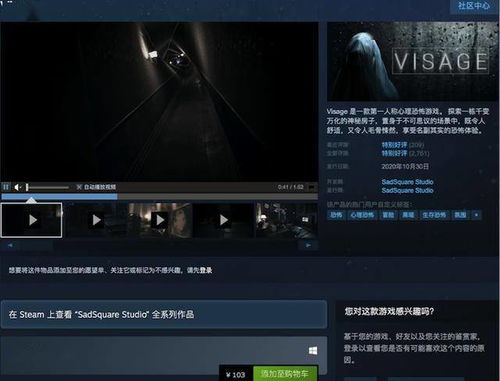Open the last screenshot thumbnail
Screen dimensions: 500x381
pos(287,220)
